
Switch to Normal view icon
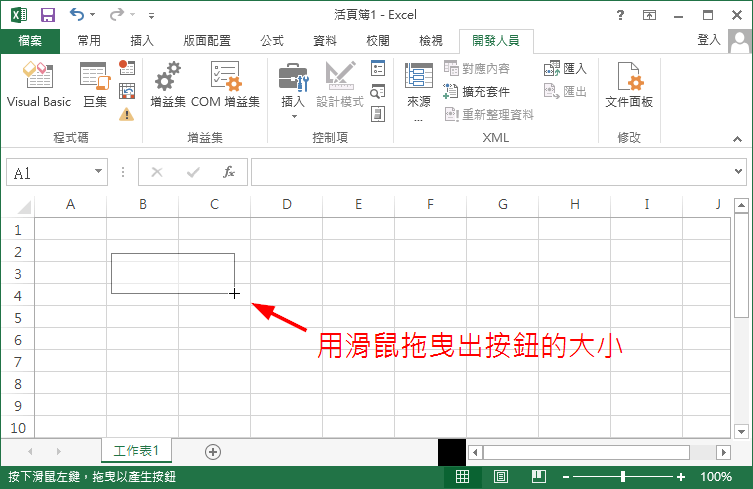[x=462, y=477]
